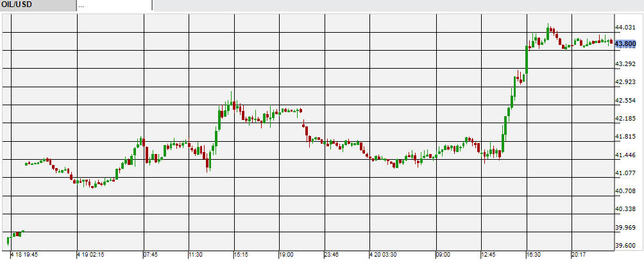Click the 07:45 time axis label
This screenshot has width=644, height=265.
tap(152, 255)
